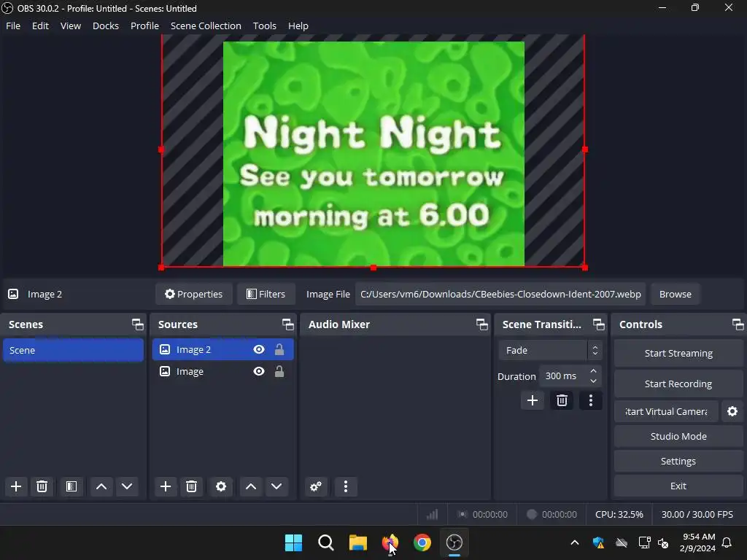
Task: Open the Help menu
Action: (298, 26)
